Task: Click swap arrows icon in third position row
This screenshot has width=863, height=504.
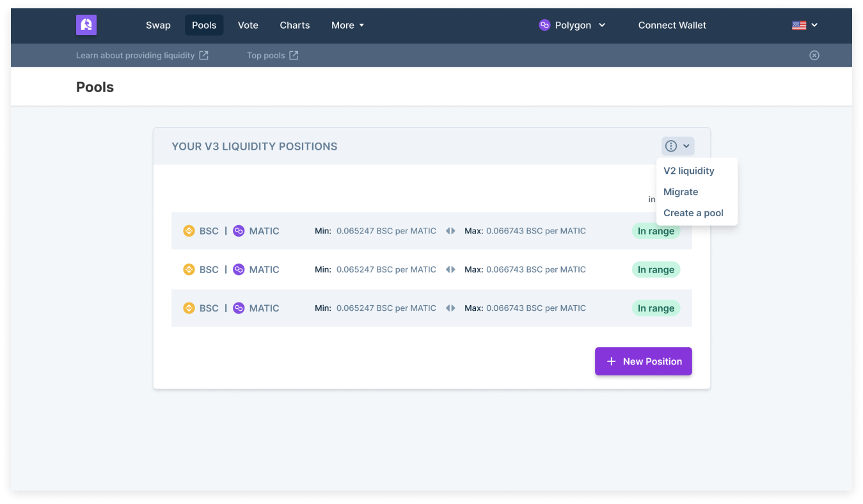Action: 450,308
